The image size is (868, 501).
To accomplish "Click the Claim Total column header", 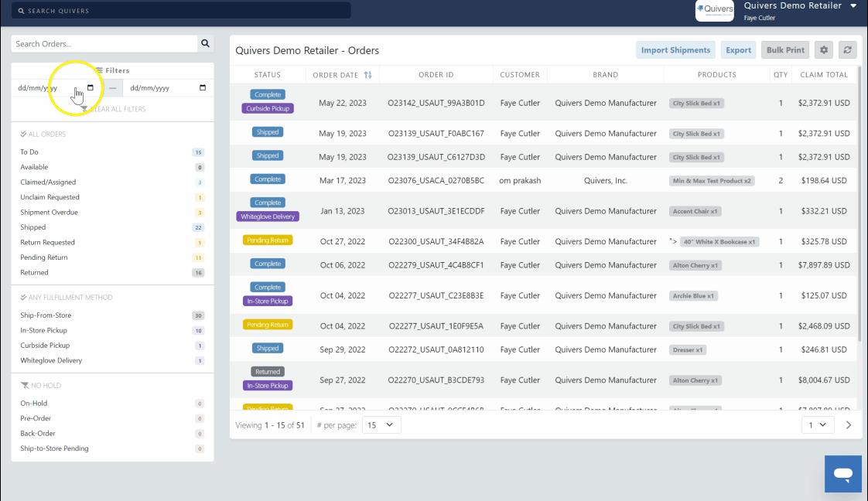I will [x=824, y=75].
